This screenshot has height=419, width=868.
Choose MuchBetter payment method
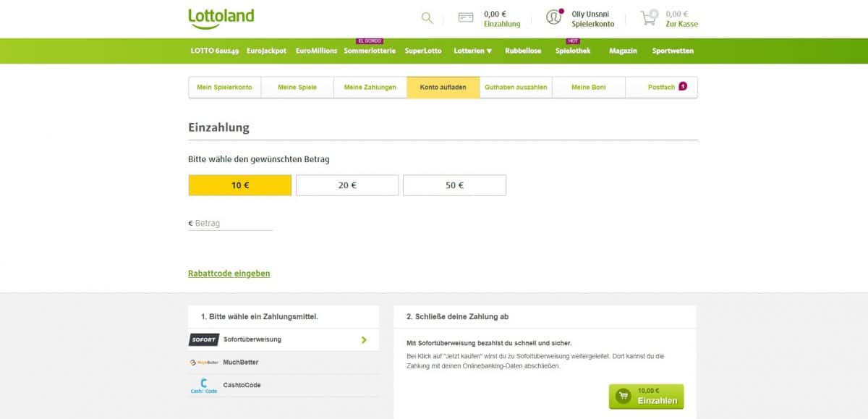[x=283, y=363]
